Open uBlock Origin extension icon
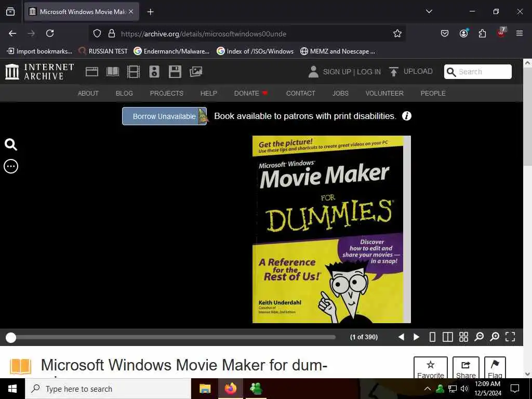Image resolution: width=532 pixels, height=399 pixels. tap(501, 33)
